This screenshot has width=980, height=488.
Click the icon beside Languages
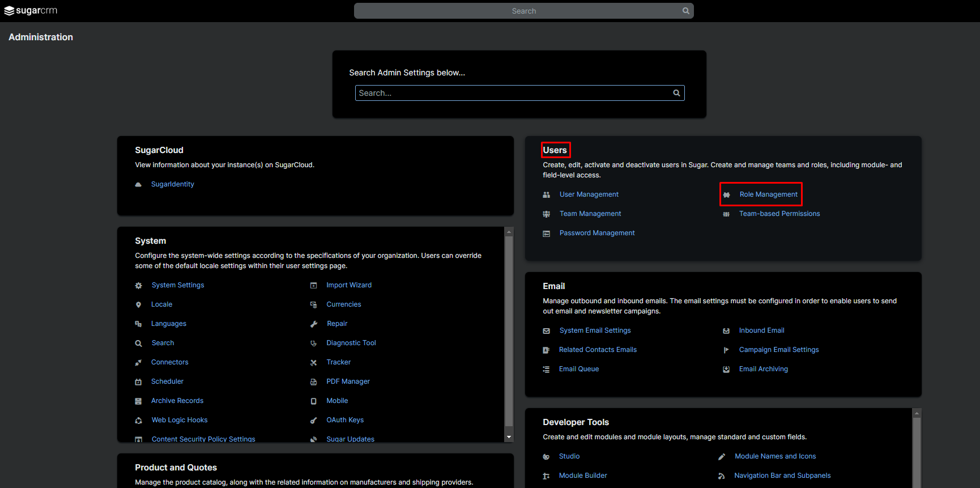coord(138,324)
